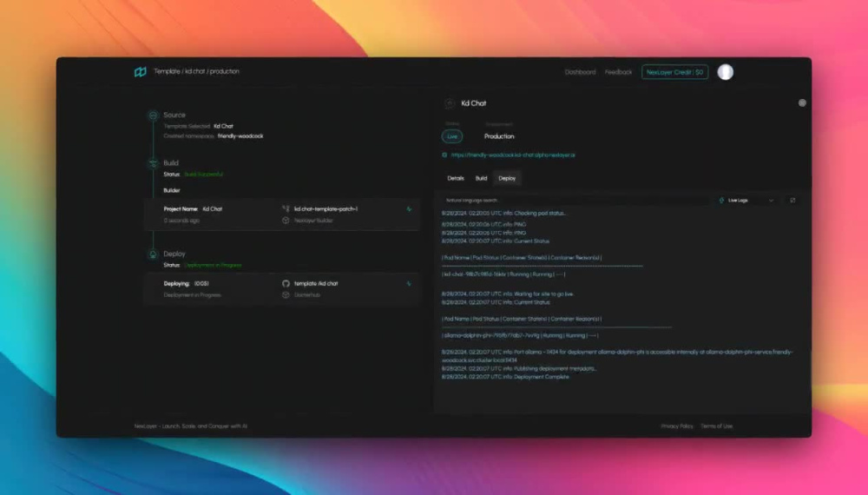Click the activity pulse icon in the deploying row

pos(409,283)
